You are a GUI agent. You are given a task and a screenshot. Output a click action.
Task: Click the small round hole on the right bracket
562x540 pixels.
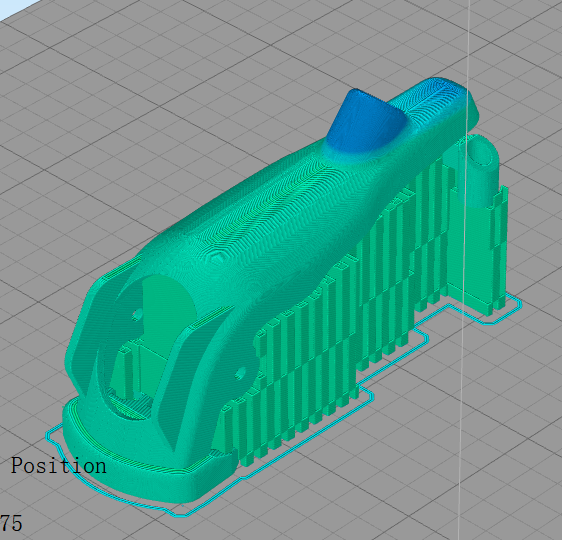240,373
